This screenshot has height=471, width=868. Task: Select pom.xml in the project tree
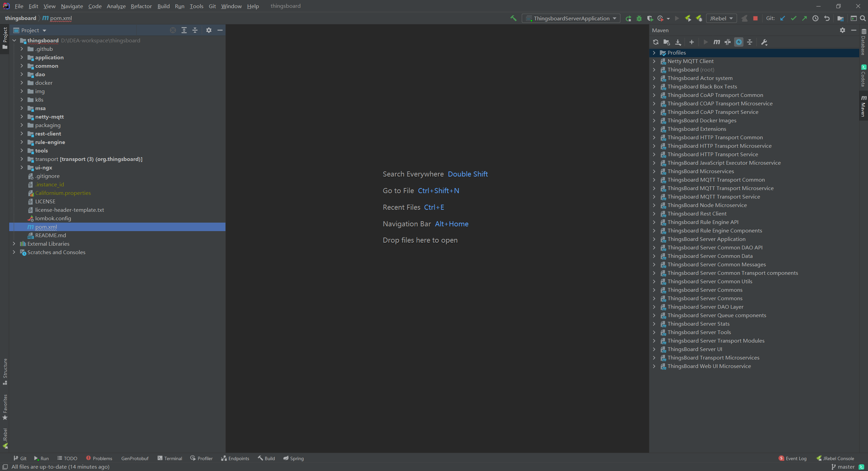[x=46, y=227]
